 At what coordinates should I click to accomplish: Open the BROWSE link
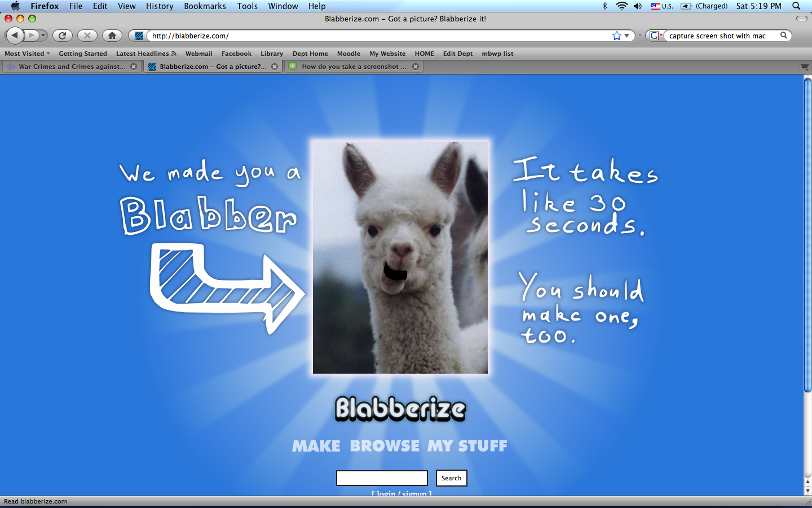point(385,446)
